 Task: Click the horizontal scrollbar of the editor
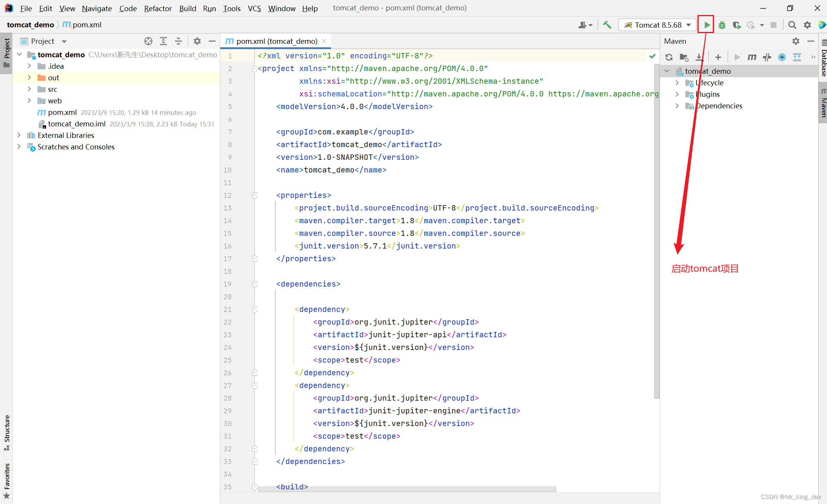pyautogui.click(x=407, y=489)
